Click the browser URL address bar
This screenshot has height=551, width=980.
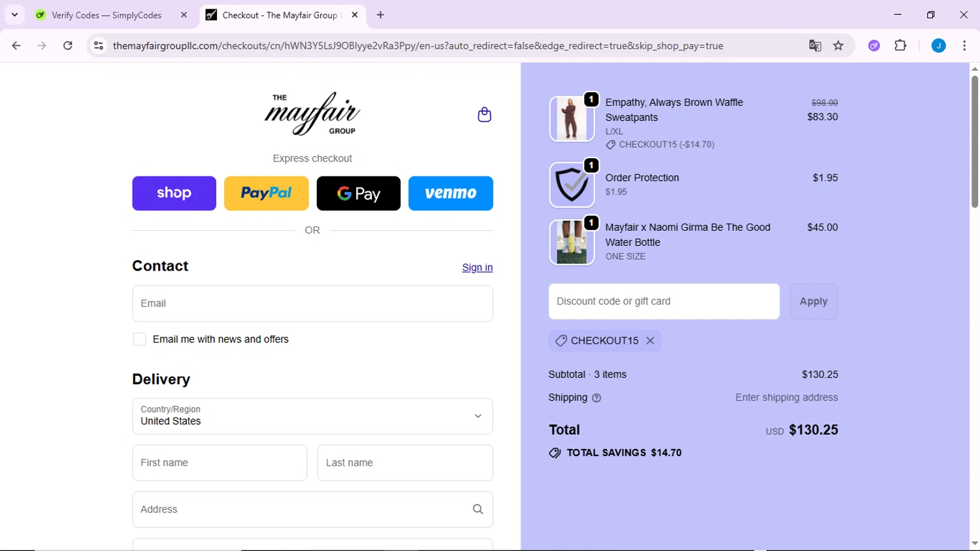(418, 46)
